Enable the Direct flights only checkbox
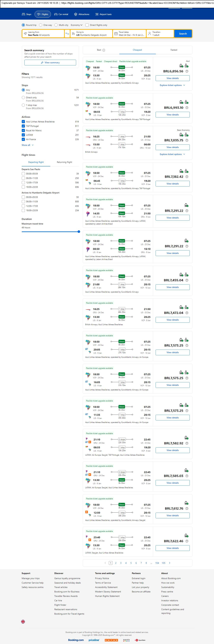Screen dimensions: 214x644 tap(87, 25)
